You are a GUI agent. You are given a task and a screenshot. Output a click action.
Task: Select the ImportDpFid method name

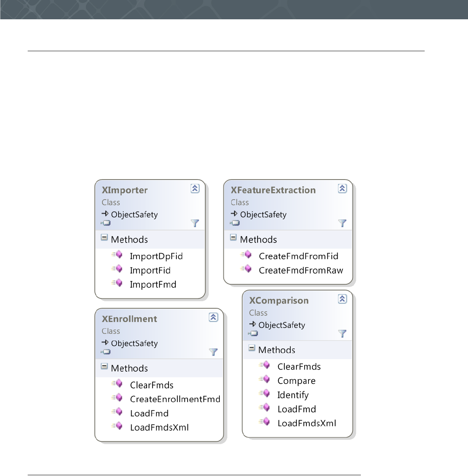(x=156, y=256)
